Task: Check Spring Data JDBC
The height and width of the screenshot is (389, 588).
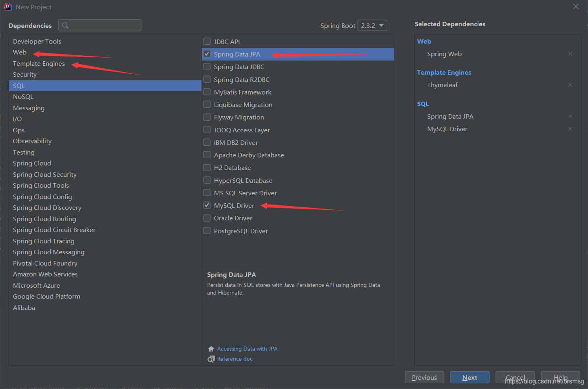Action: [x=207, y=67]
